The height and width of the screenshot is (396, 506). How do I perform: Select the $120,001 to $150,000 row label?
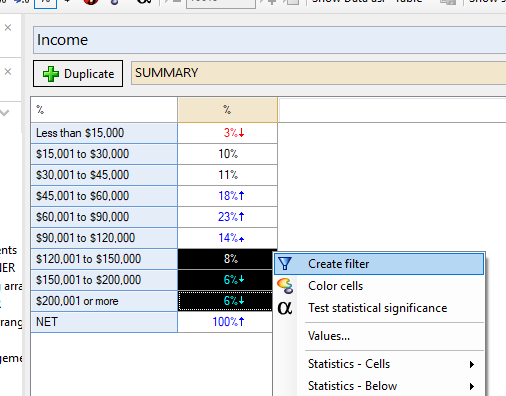click(x=104, y=259)
